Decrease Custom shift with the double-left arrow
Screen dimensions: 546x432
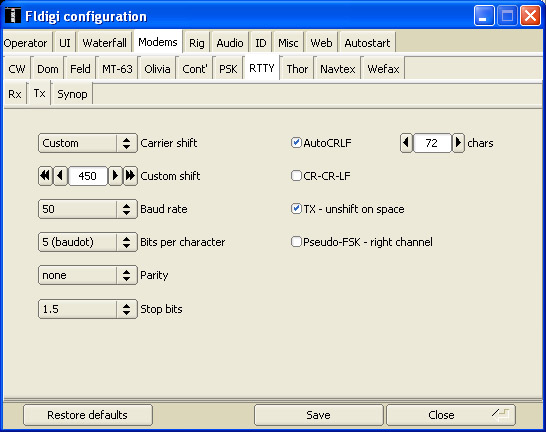pos(45,176)
